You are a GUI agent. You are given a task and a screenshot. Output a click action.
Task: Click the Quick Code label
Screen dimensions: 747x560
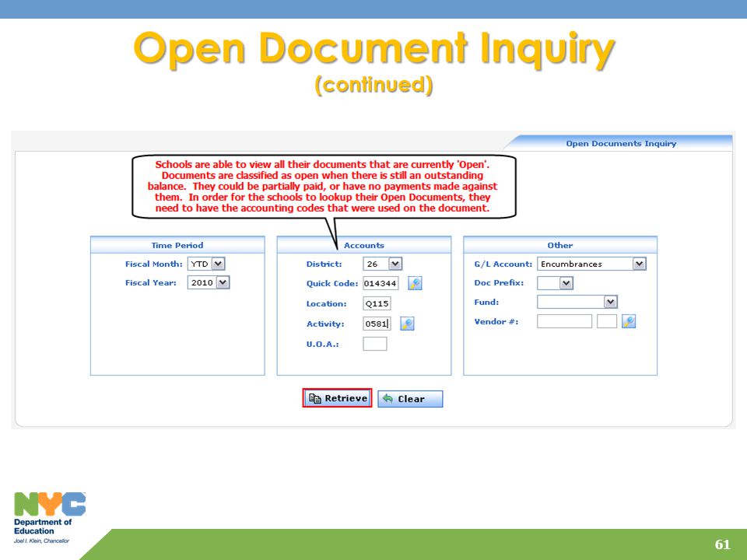coord(332,283)
